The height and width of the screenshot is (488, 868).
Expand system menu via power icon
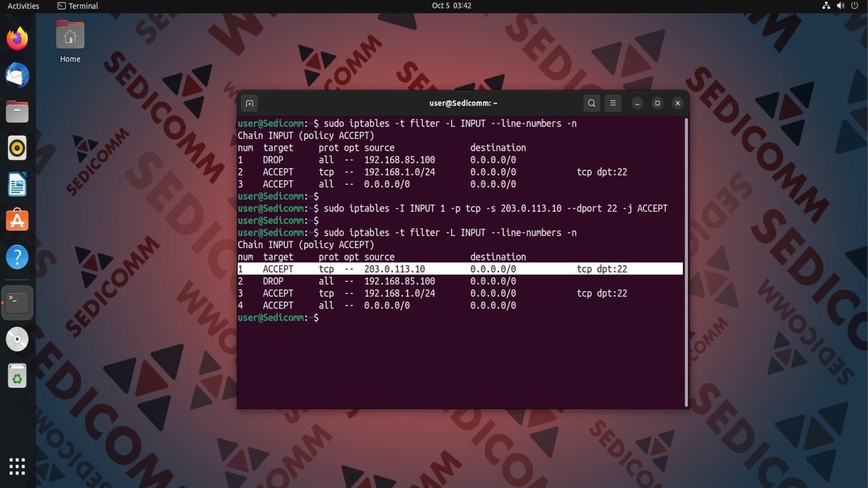tap(854, 6)
